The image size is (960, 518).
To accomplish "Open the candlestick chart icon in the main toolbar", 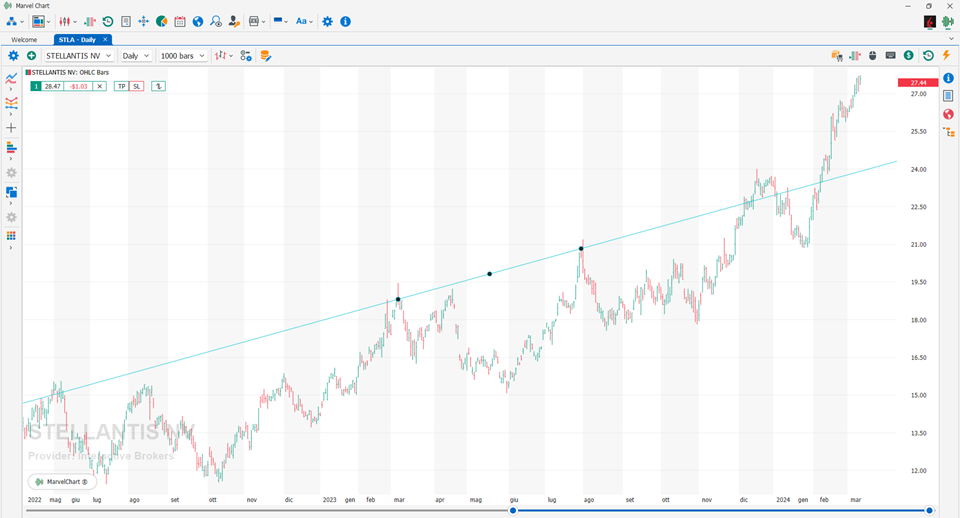I will pyautogui.click(x=64, y=21).
